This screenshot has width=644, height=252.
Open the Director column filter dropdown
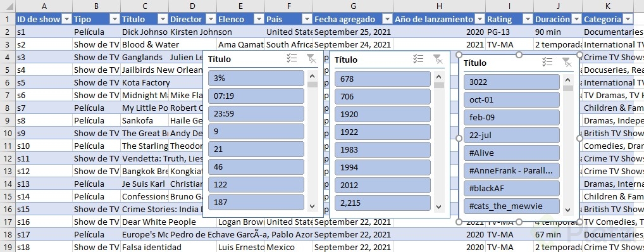pos(211,20)
